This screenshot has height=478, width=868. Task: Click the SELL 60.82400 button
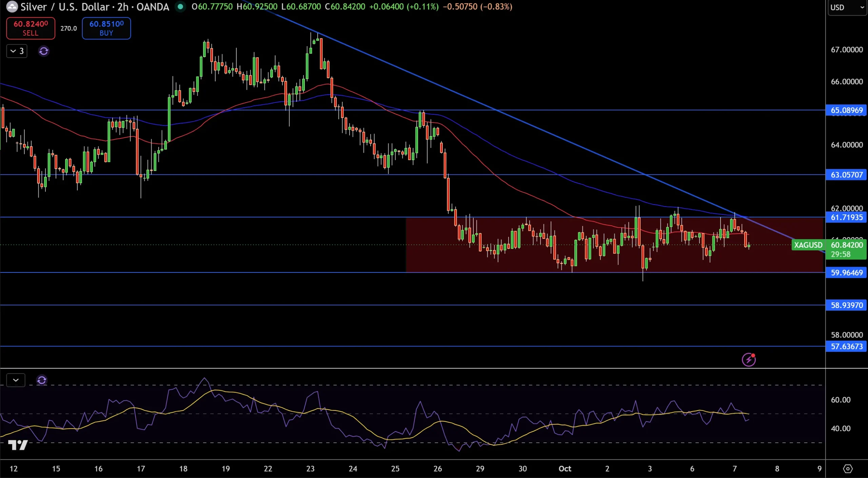[31, 28]
